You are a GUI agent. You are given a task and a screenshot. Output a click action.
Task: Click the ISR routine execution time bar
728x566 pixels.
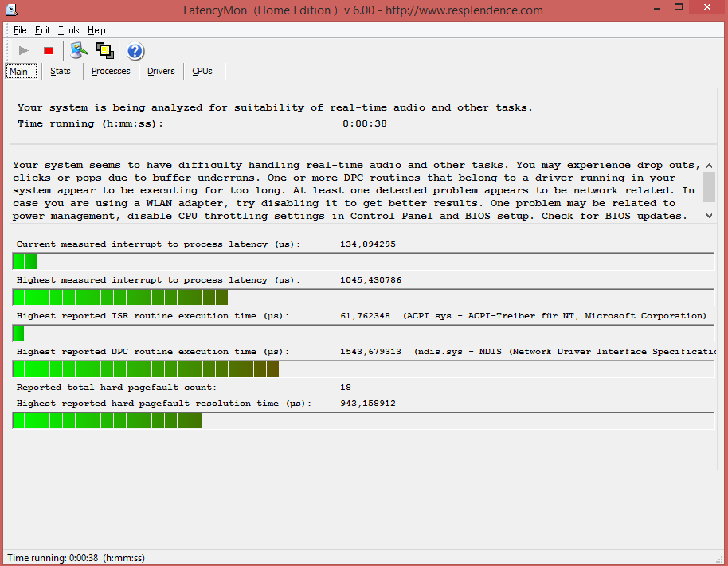(x=363, y=333)
